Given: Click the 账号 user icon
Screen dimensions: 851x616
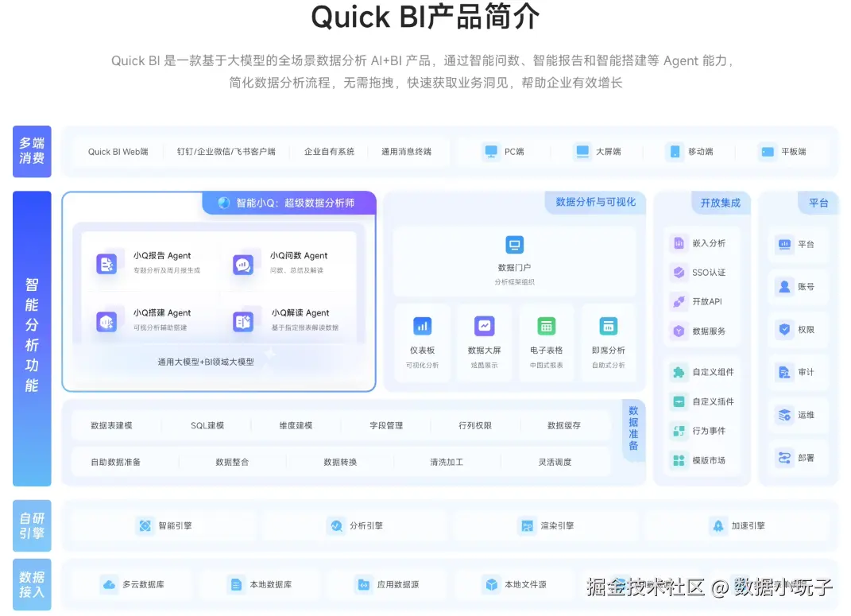Looking at the screenshot, I should [784, 287].
